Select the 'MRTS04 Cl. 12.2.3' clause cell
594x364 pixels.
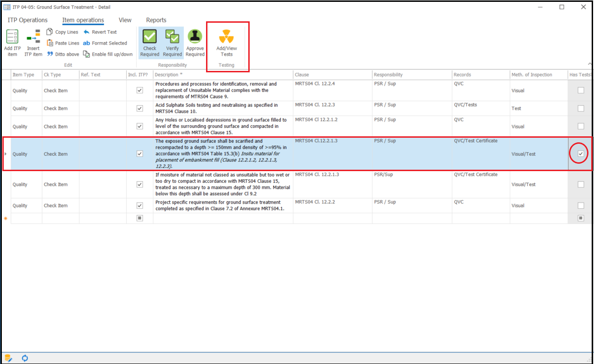333,109
